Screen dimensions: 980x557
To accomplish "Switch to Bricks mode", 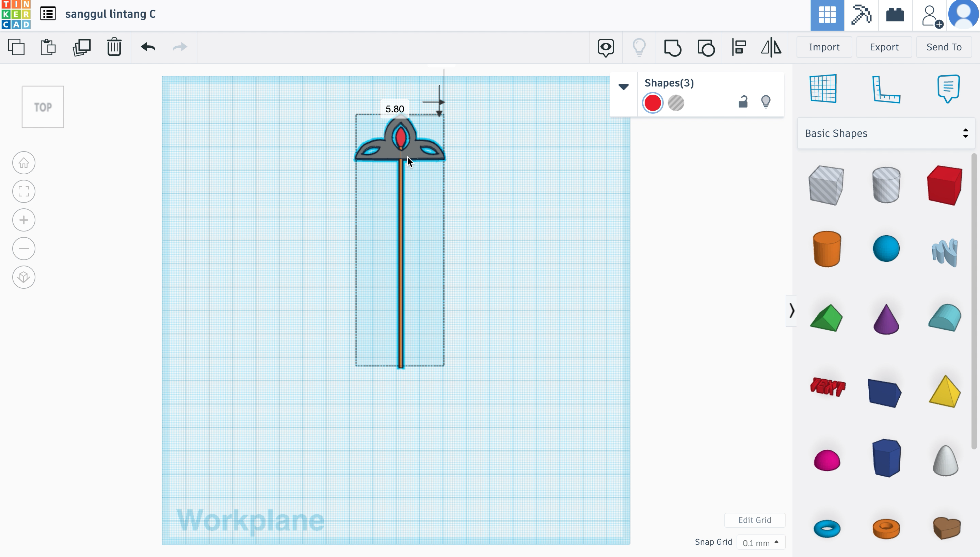I will (895, 15).
